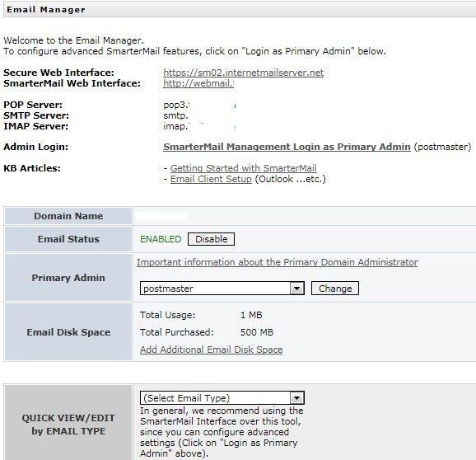This screenshot has width=476, height=460.
Task: Open Getting Started with SmarterMail article
Action: click(244, 168)
